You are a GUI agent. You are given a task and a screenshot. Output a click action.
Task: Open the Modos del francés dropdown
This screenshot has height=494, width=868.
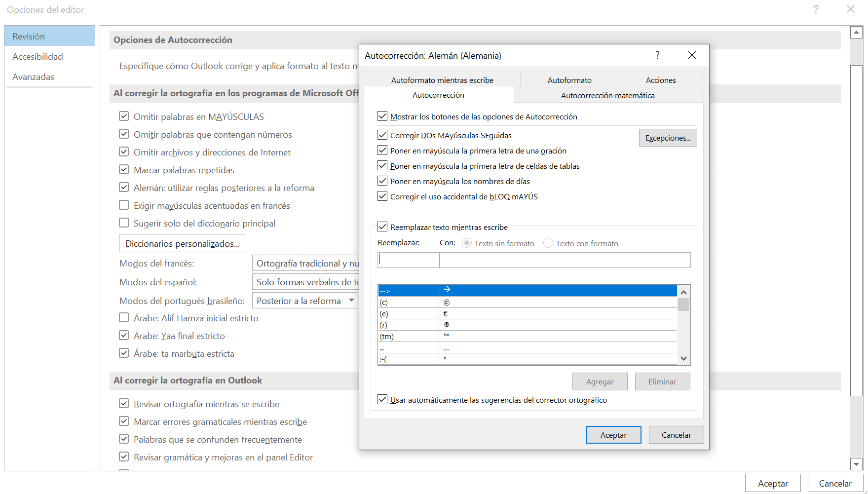305,264
